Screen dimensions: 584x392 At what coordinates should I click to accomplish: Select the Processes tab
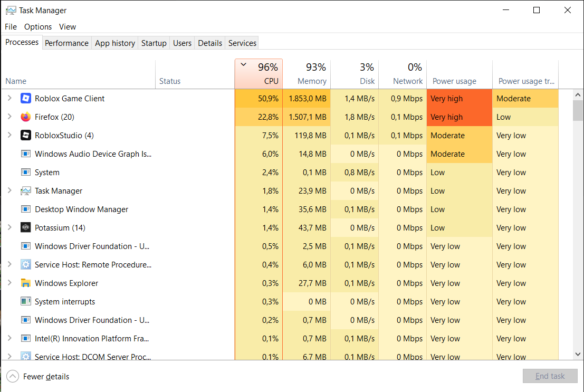(22, 42)
